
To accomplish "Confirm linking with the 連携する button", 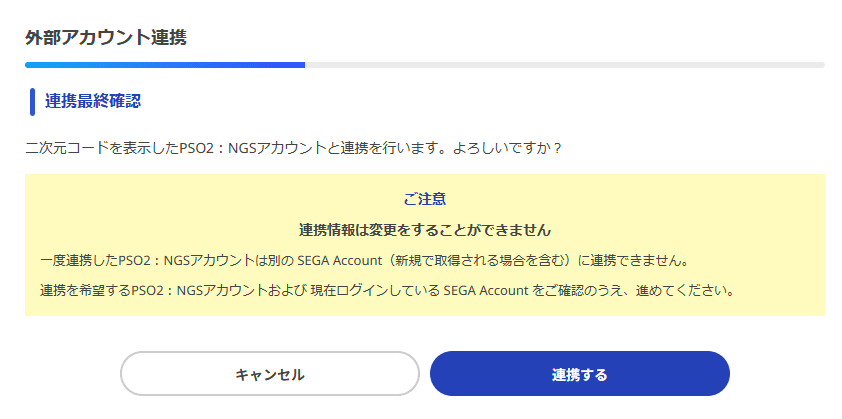I will 579,374.
